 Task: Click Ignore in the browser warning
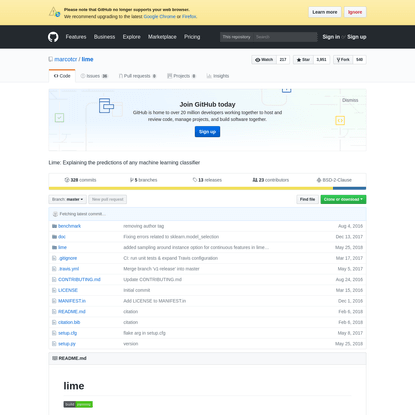point(355,12)
